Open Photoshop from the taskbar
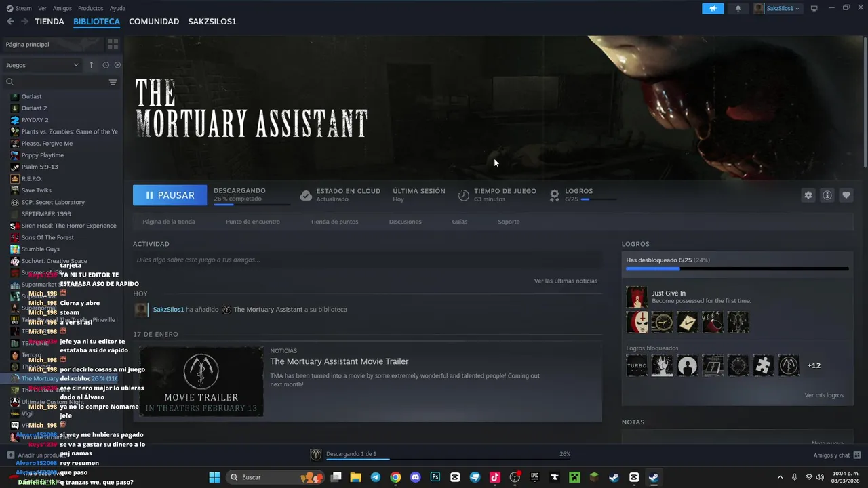Image resolution: width=868 pixels, height=488 pixels. (435, 477)
